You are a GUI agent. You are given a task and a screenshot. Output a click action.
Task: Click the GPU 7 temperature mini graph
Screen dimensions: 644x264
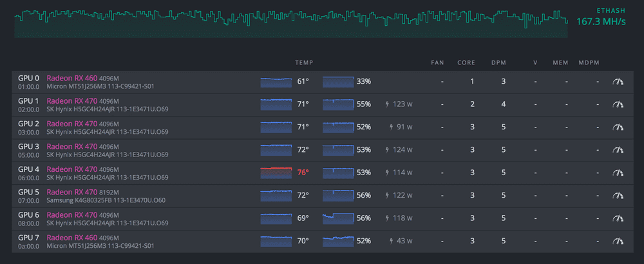point(276,241)
